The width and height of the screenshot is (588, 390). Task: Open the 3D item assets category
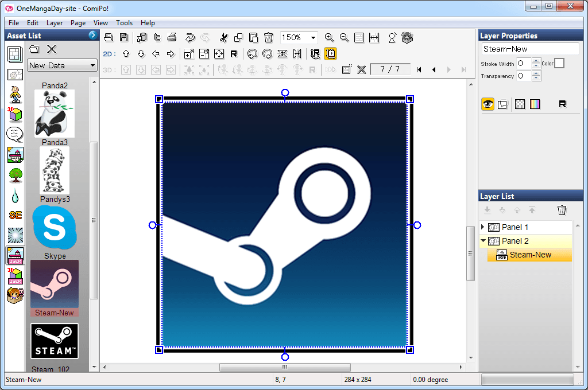pyautogui.click(x=15, y=115)
